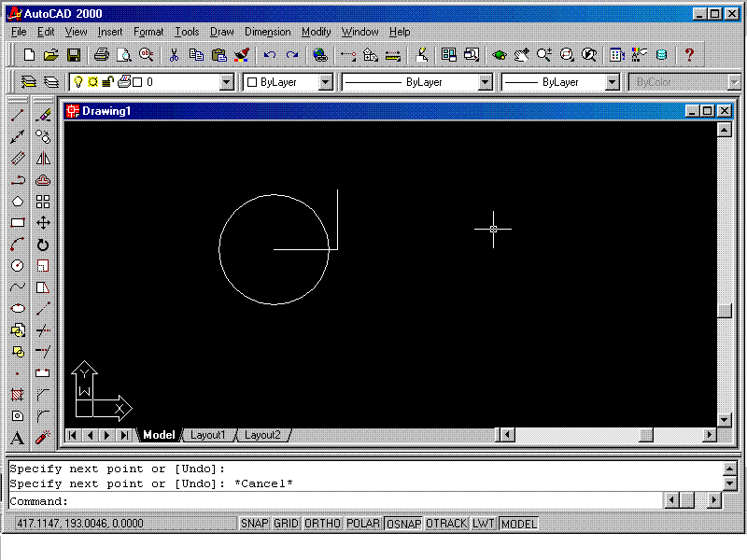Click the Open file toolbar icon
The width and height of the screenshot is (747, 560).
[x=51, y=55]
